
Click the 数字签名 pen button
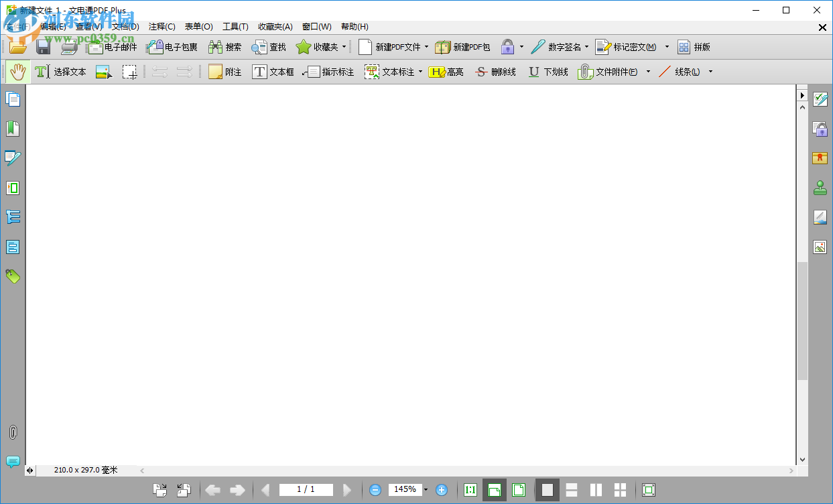click(556, 47)
